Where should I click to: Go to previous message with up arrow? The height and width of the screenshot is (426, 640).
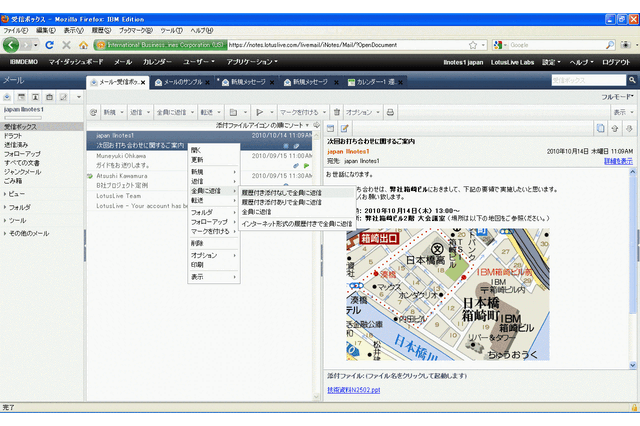pyautogui.click(x=615, y=129)
